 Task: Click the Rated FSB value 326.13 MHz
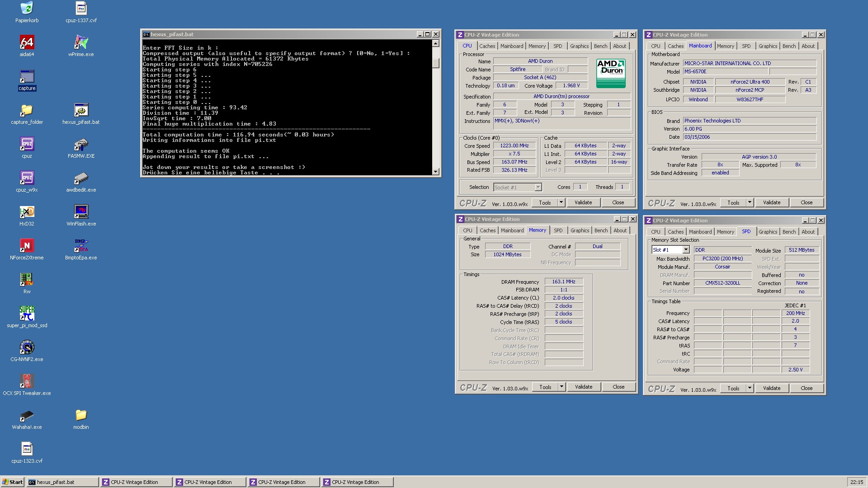[514, 170]
